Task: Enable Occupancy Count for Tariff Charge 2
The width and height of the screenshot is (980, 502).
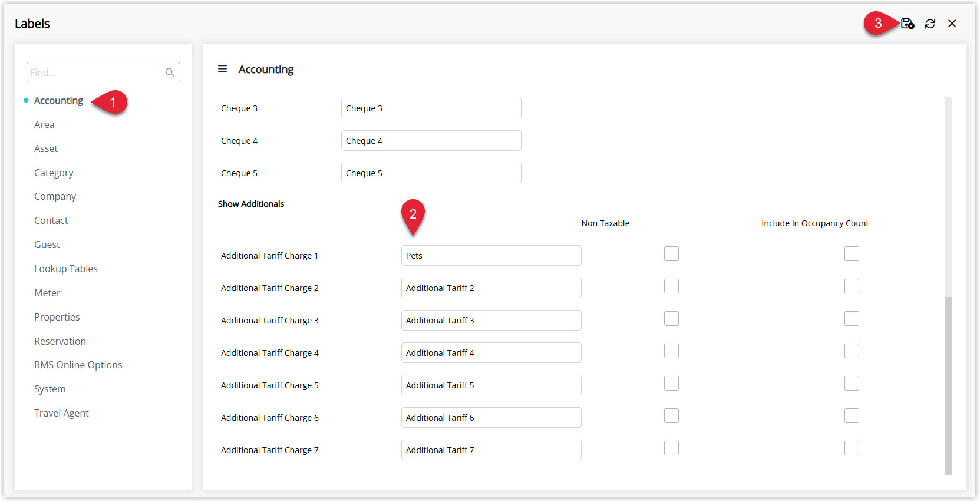Action: point(852,286)
